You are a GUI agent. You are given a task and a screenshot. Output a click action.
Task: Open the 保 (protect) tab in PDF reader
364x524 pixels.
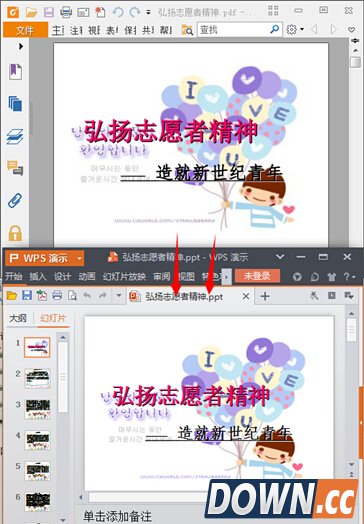tap(130, 30)
